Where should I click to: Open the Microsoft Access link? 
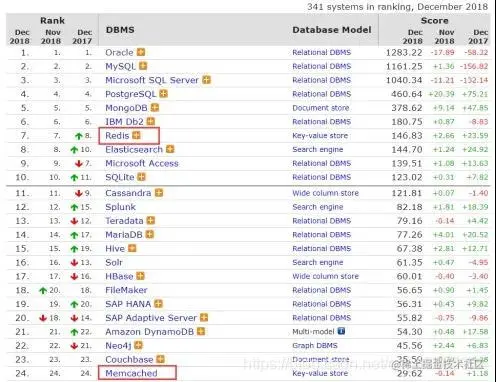coord(142,163)
